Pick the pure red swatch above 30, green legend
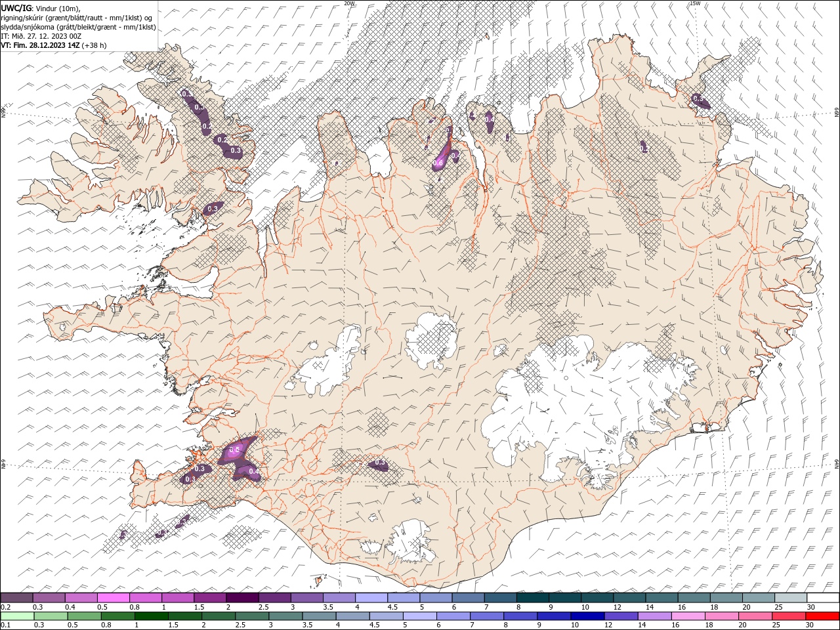840x630 pixels. (x=822, y=616)
